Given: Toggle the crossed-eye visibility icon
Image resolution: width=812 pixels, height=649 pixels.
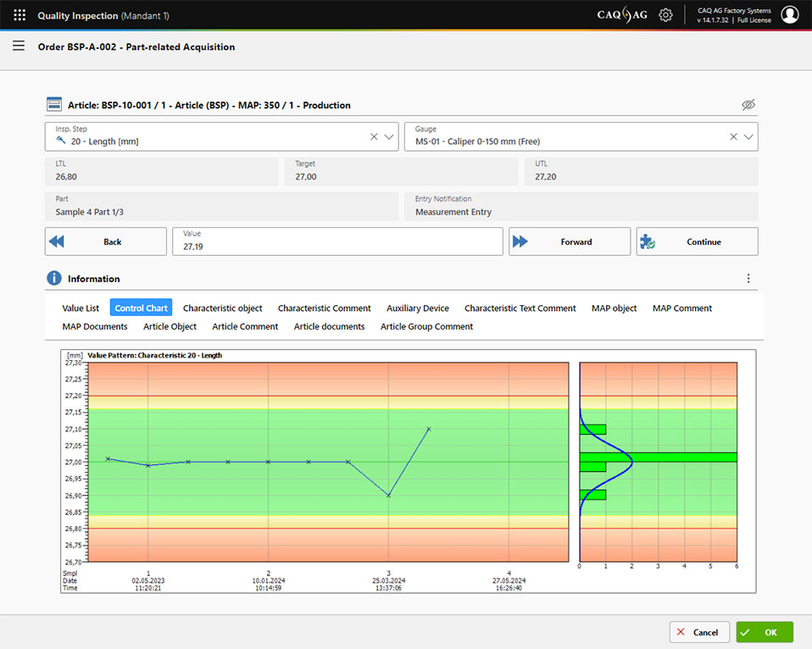Looking at the screenshot, I should click(748, 105).
